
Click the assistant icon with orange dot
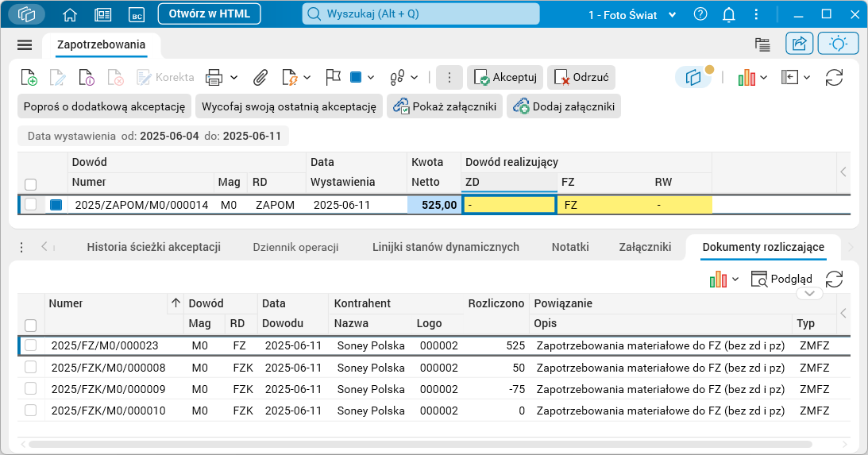(x=693, y=77)
